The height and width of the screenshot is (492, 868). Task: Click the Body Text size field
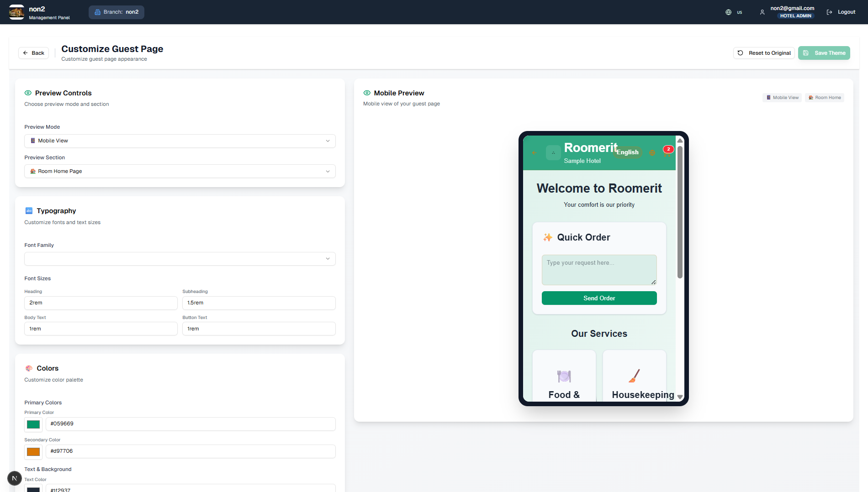click(101, 329)
